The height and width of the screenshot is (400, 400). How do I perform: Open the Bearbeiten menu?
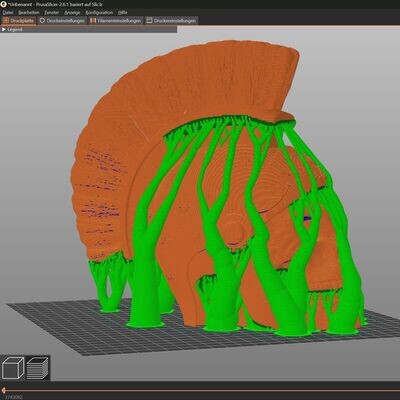pyautogui.click(x=29, y=12)
